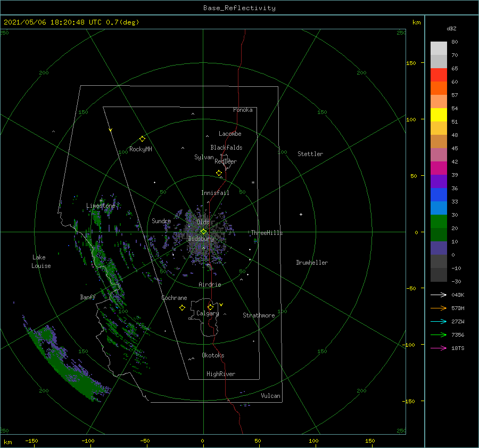479x448 pixels.
Task: Click the Didsbury city label
Action: click(201, 239)
